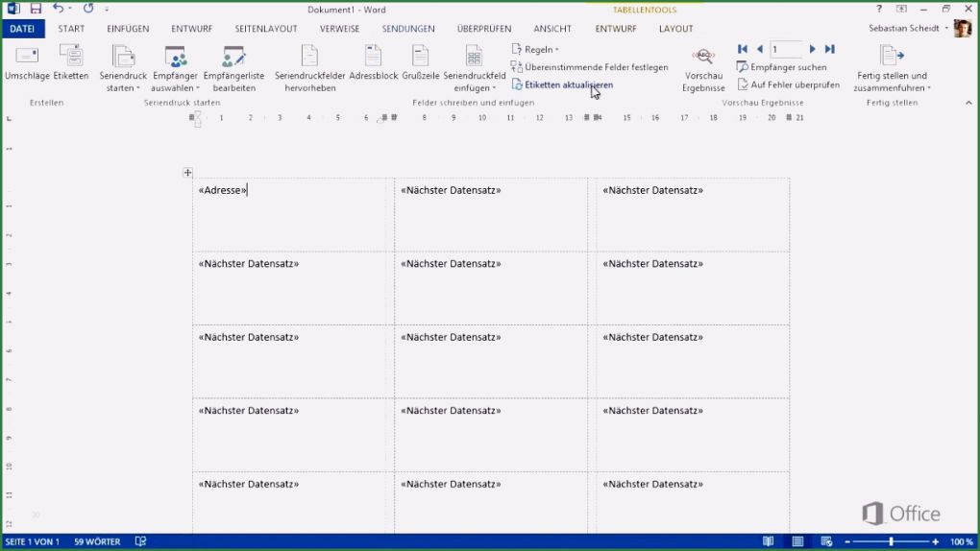
Task: Expand Fertig stellen und zusammenführen menu
Action: click(x=892, y=67)
